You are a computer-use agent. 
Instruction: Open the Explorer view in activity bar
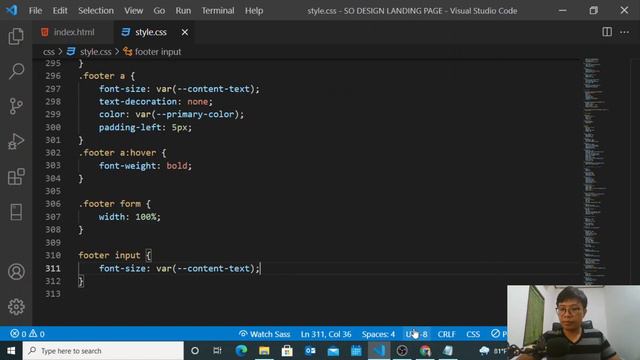click(16, 36)
